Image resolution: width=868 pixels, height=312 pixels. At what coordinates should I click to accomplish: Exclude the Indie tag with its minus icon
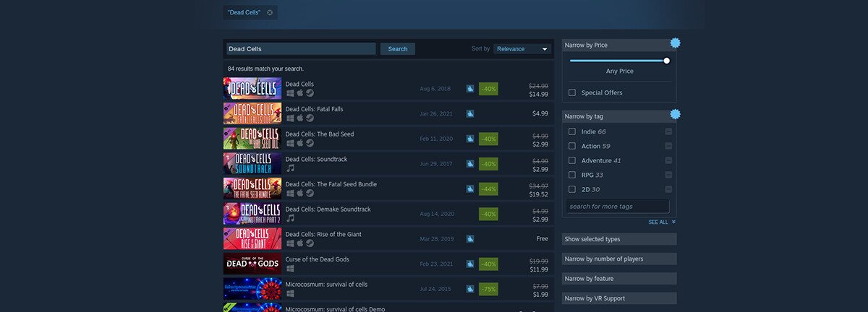click(x=668, y=131)
